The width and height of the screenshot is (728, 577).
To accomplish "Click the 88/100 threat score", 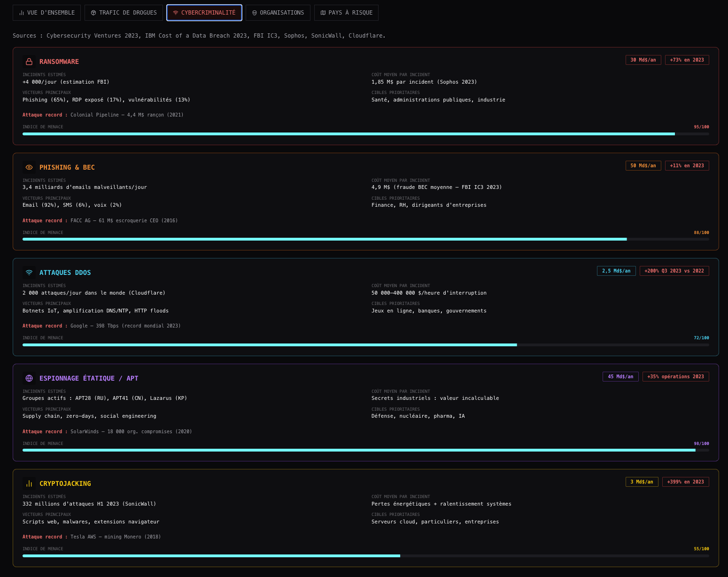I will point(701,233).
